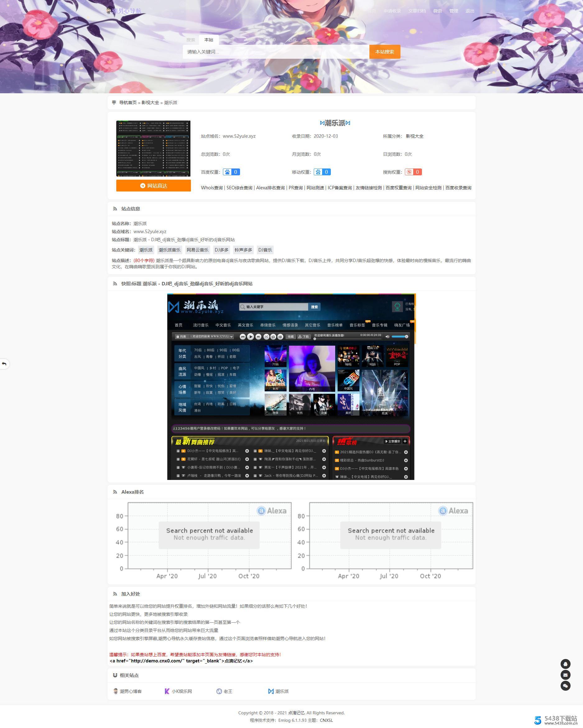Screen dimensions: 583x728
Task: Select the 百度 search source option
Action: coord(230,40)
